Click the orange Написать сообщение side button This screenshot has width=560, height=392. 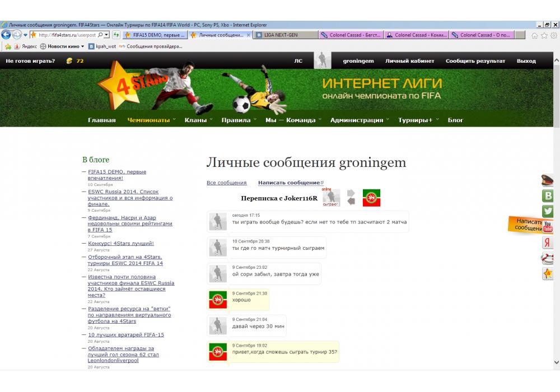click(525, 225)
